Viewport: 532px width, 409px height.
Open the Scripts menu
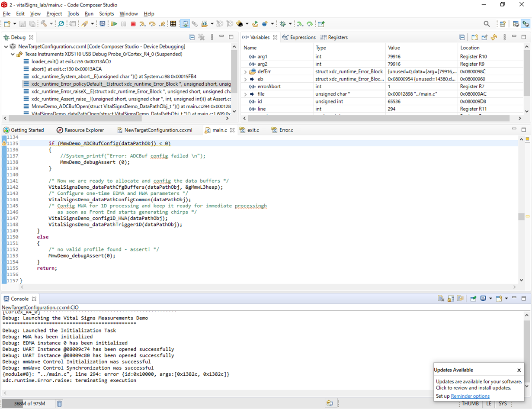click(x=106, y=14)
